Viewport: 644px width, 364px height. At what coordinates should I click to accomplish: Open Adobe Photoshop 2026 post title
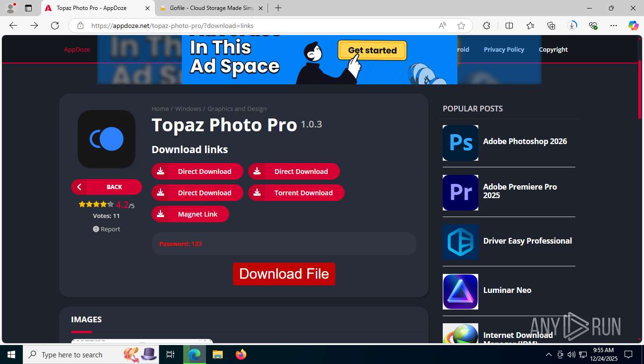click(525, 141)
